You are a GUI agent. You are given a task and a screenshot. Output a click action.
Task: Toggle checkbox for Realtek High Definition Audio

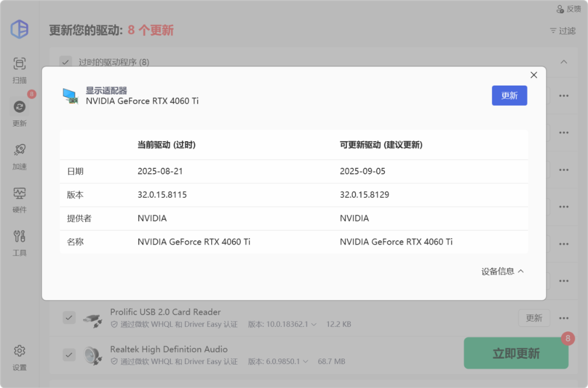point(69,355)
